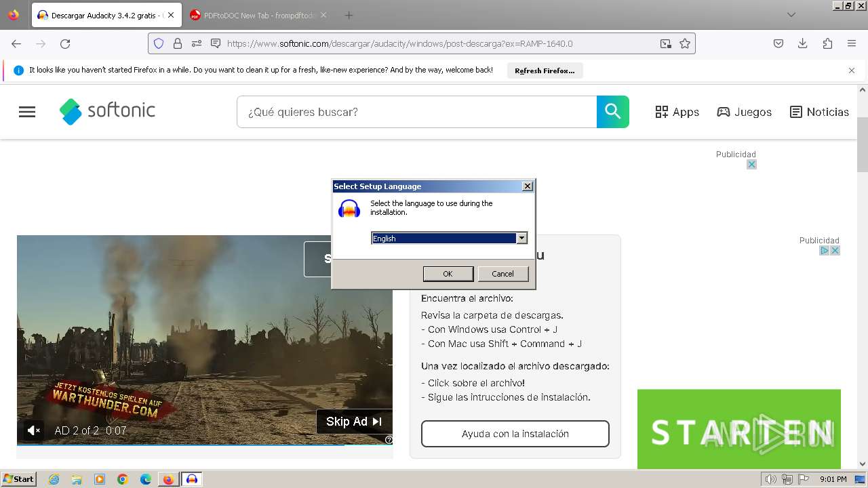
Task: Close the Select Setup Language dialog
Action: [x=528, y=186]
